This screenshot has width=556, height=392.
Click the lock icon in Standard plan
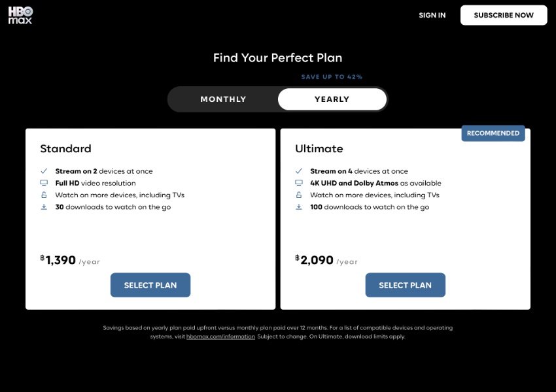(44, 195)
